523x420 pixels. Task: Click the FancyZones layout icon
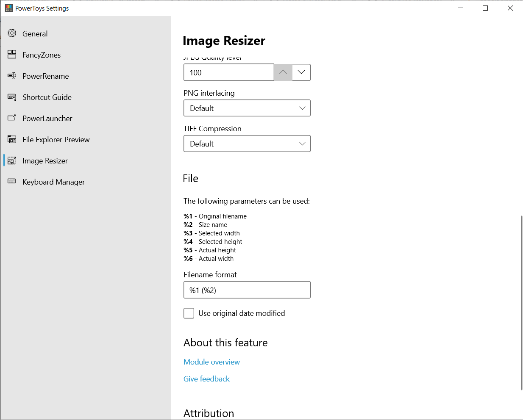pyautogui.click(x=12, y=55)
